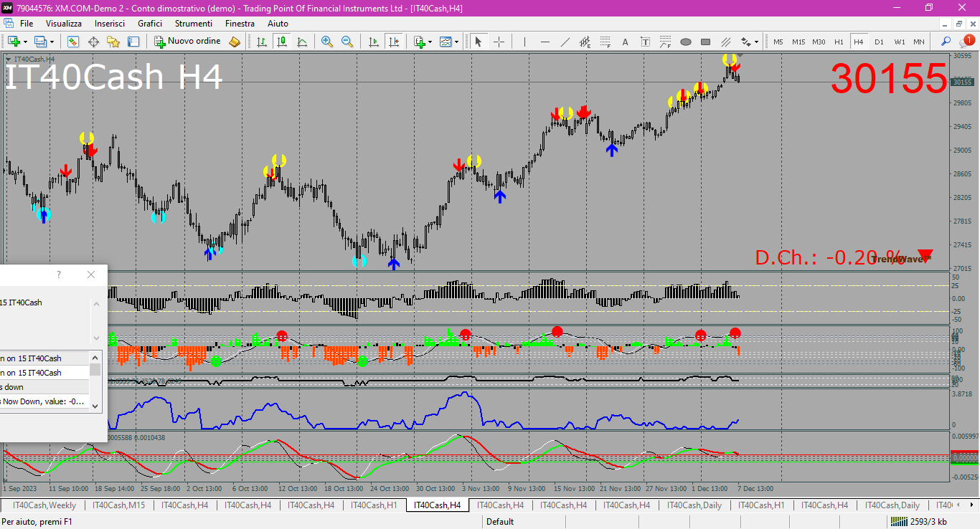This screenshot has width=980, height=529.
Task: Open the Data Window crosshair-target icon
Action: pyautogui.click(x=93, y=42)
